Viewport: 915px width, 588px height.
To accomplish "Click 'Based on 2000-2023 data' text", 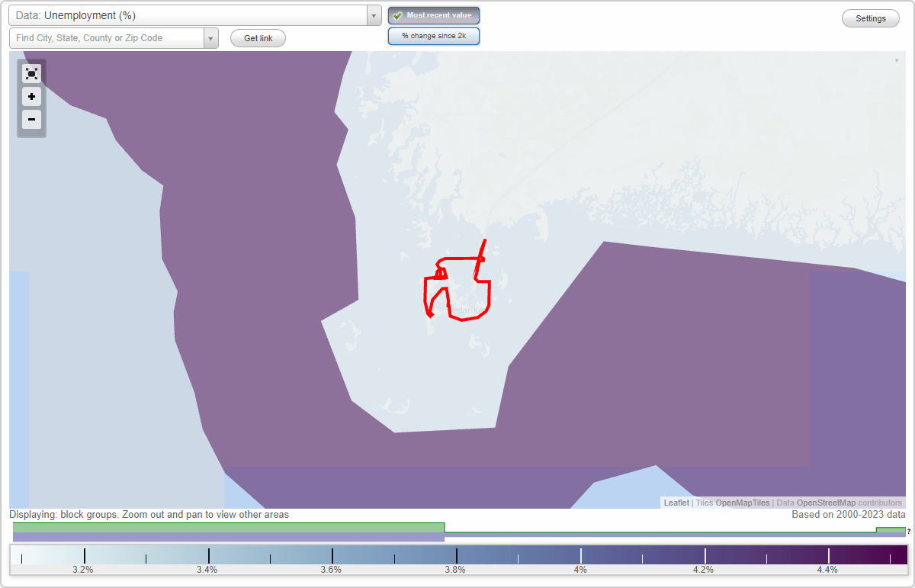I will pyautogui.click(x=849, y=515).
